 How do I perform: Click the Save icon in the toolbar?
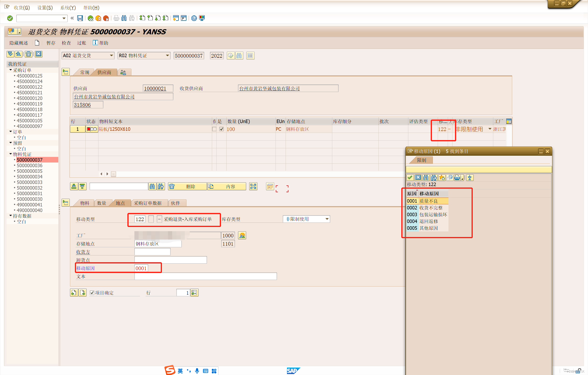[80, 18]
